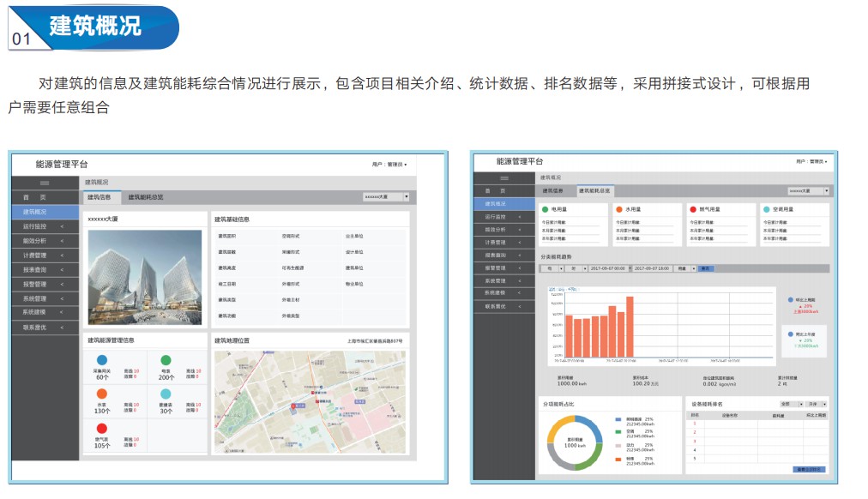Image resolution: width=868 pixels, height=499 pixels.
Task: Click the cyan 空调用量 card icon
Action: click(x=766, y=208)
